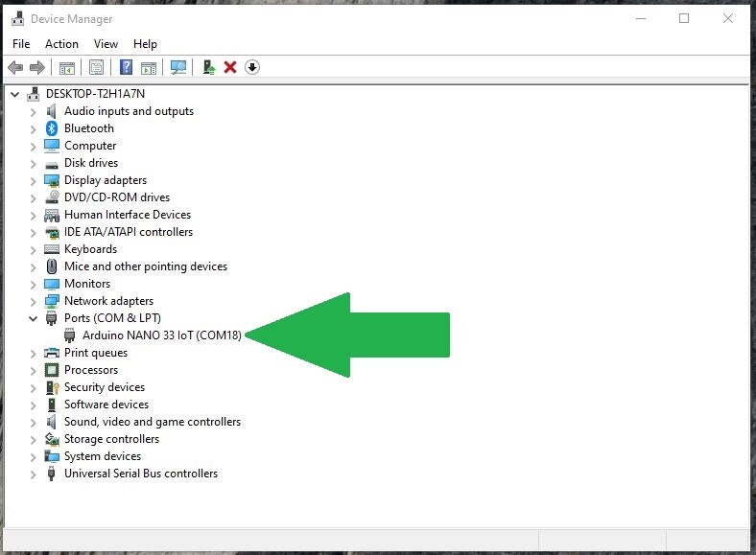Select the Keyboards label
Image resolution: width=756 pixels, height=555 pixels.
click(x=90, y=249)
